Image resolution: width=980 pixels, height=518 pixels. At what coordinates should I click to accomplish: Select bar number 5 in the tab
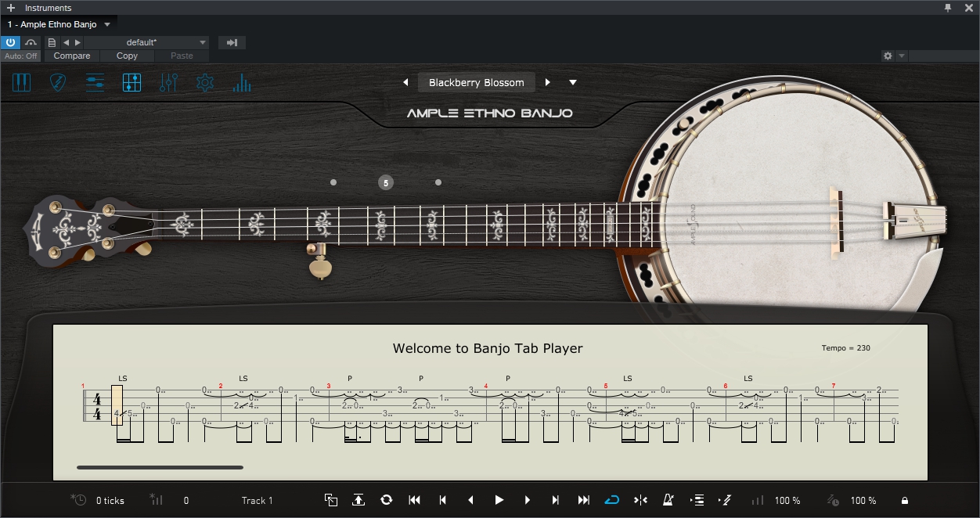(605, 386)
